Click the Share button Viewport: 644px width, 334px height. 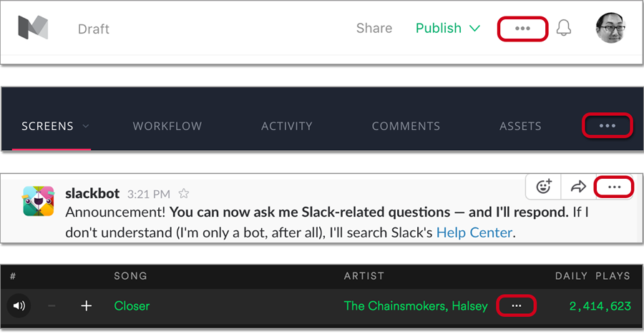(x=374, y=29)
